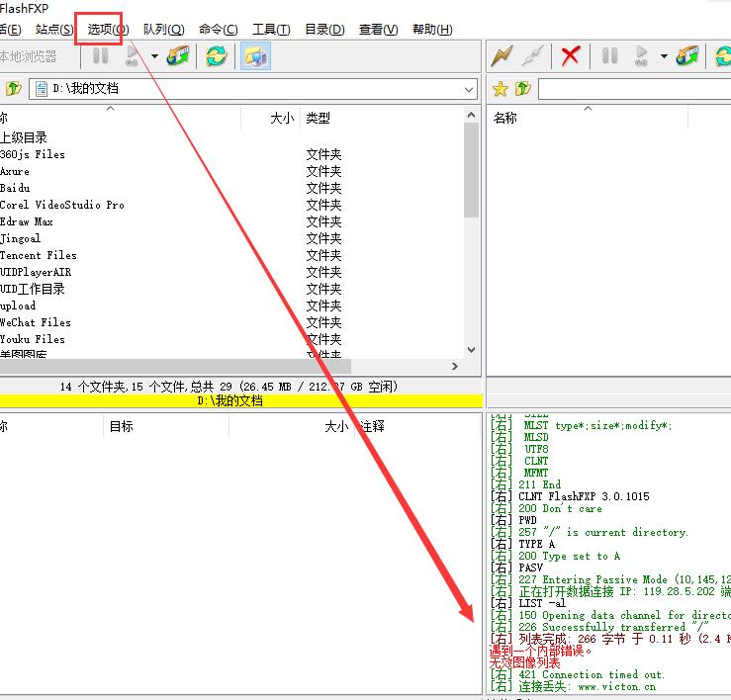Image resolution: width=731 pixels, height=700 pixels.
Task: Click the disconnect plug icon
Action: click(533, 56)
